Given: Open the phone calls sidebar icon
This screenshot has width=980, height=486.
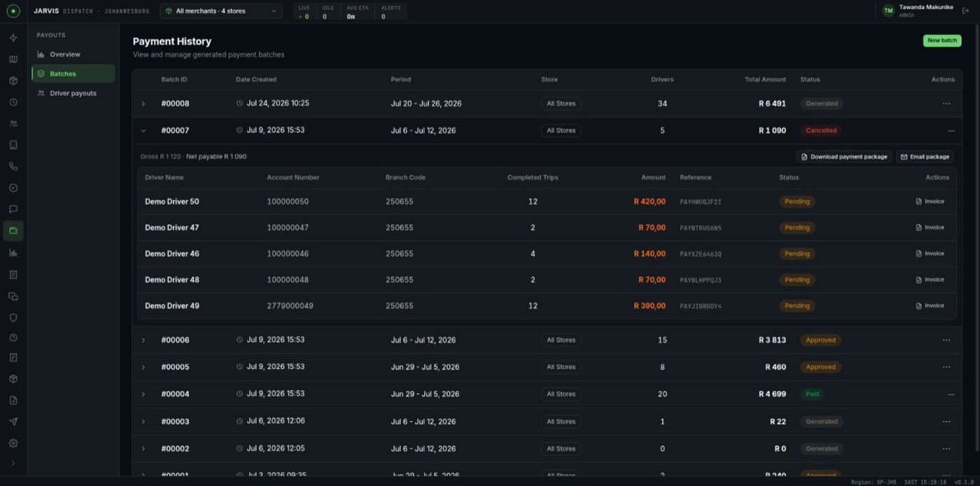Looking at the screenshot, I should [13, 167].
